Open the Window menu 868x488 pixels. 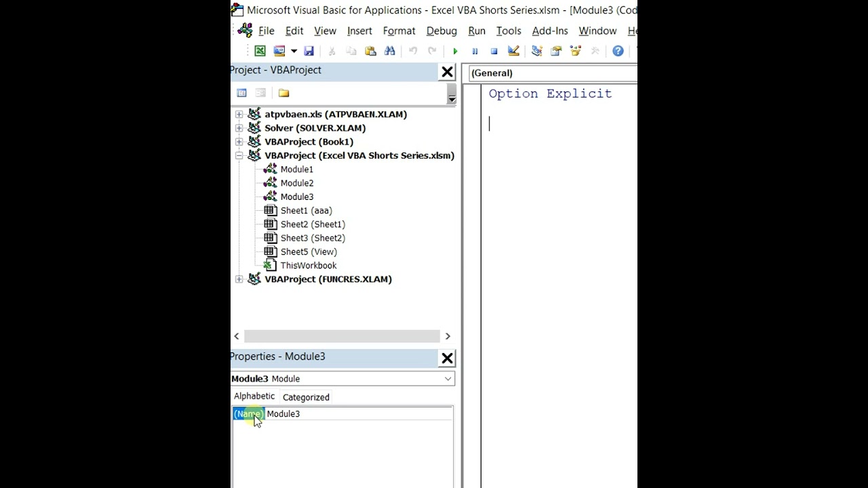tap(597, 30)
